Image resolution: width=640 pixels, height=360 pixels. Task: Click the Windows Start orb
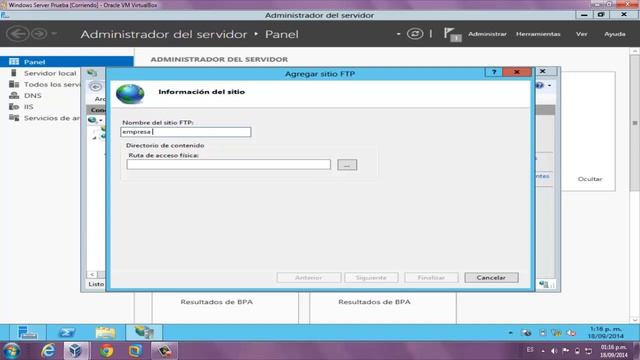[11, 351]
